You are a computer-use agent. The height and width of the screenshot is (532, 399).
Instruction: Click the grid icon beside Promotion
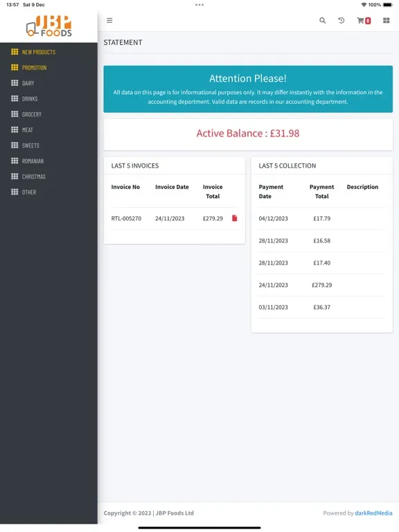click(x=15, y=67)
